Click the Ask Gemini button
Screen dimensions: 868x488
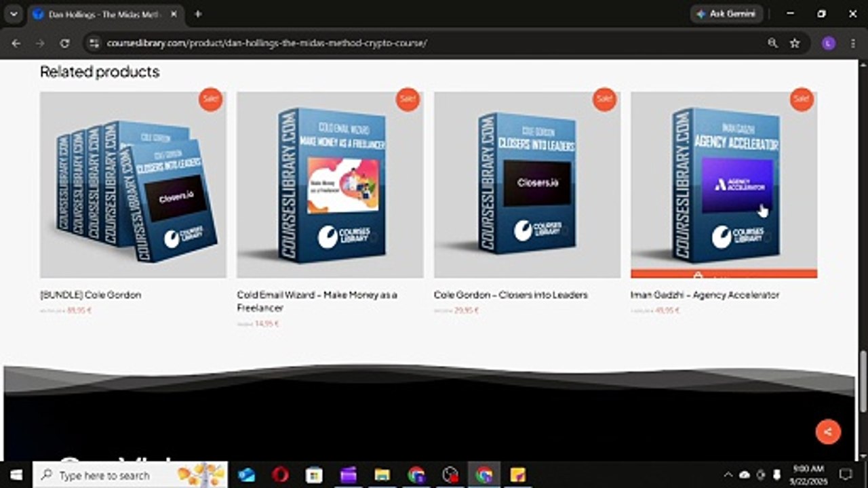click(726, 14)
